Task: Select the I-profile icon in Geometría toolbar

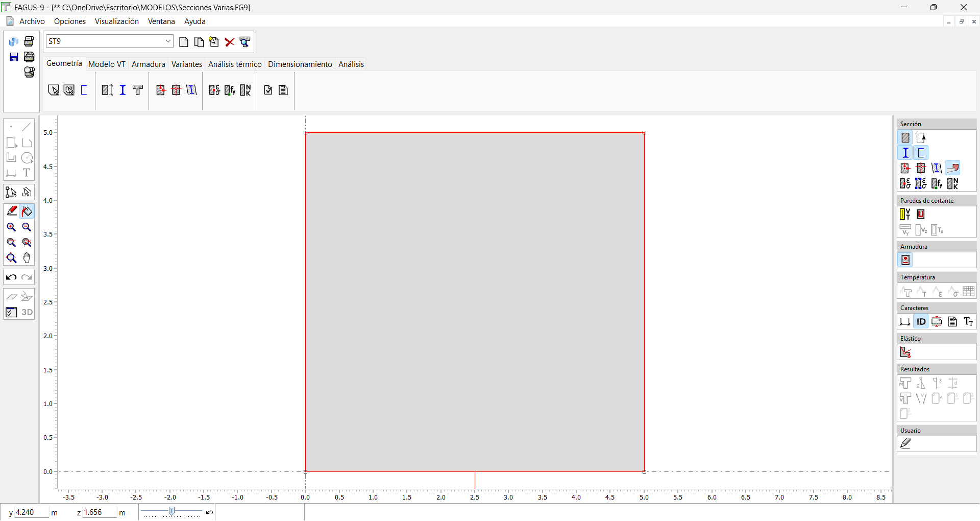Action: (122, 90)
